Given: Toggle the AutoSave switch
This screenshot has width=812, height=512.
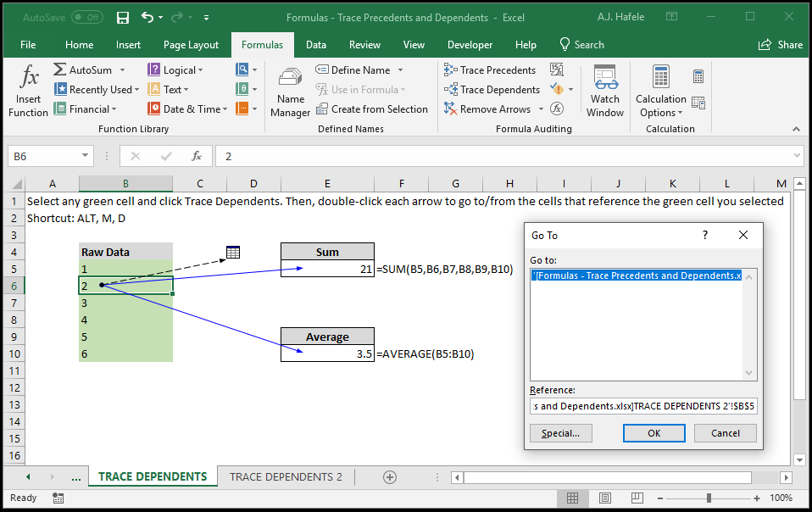Looking at the screenshot, I should pyautogui.click(x=86, y=18).
